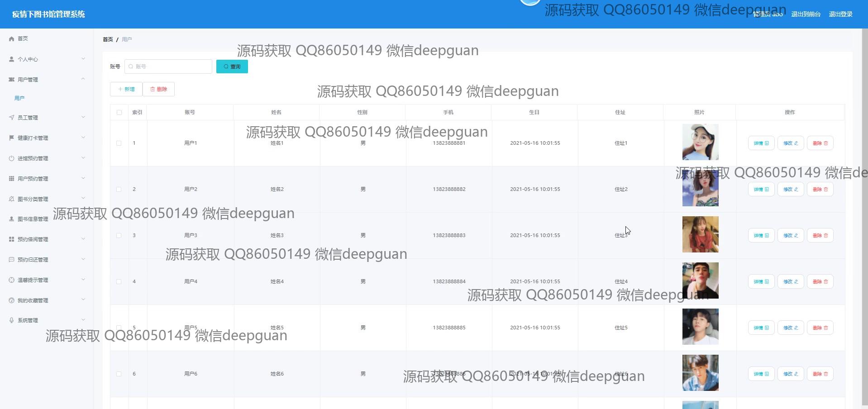Check the checkbox for row 用户4
The height and width of the screenshot is (409, 868).
pos(119,282)
